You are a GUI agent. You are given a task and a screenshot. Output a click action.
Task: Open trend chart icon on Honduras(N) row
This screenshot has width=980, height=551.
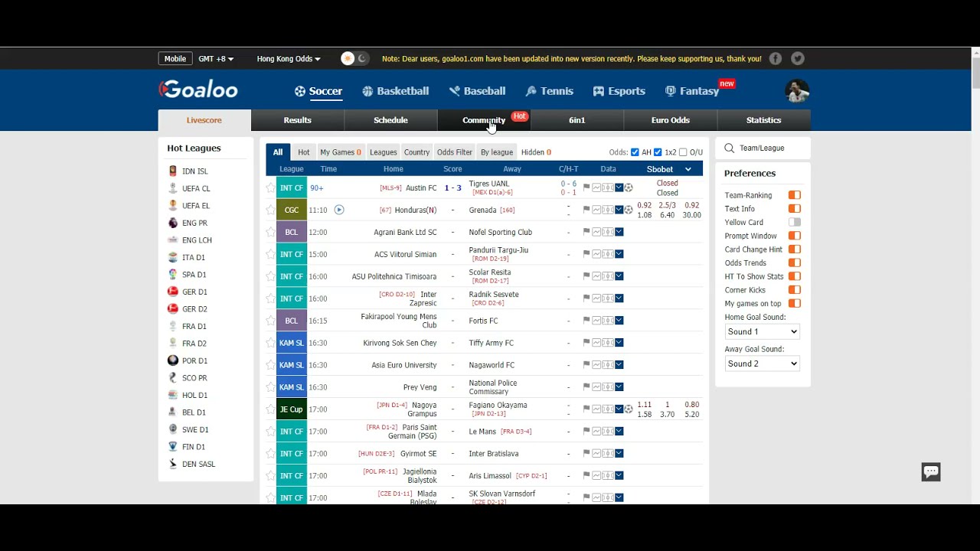(596, 210)
